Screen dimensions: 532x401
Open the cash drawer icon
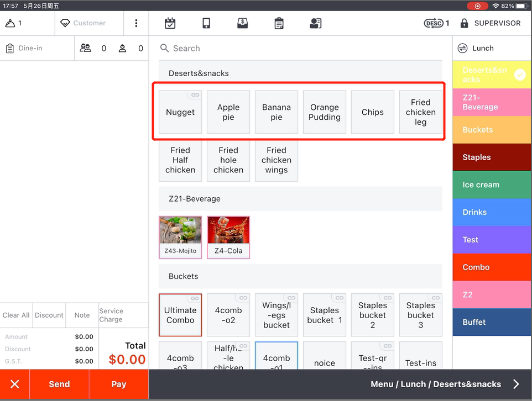pyautogui.click(x=242, y=23)
